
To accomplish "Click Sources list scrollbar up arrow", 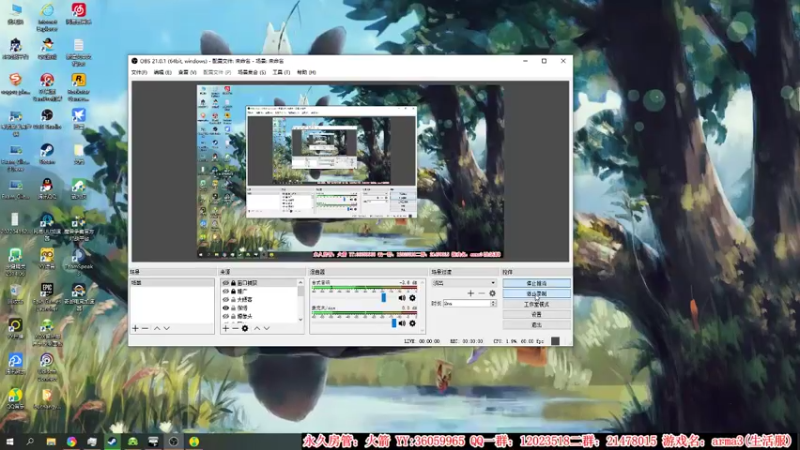I will 301,283.
